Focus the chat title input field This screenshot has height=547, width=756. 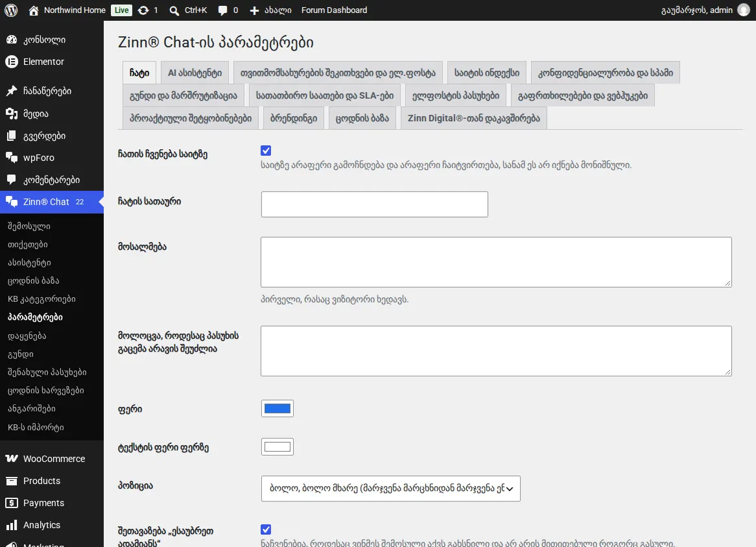tap(375, 204)
